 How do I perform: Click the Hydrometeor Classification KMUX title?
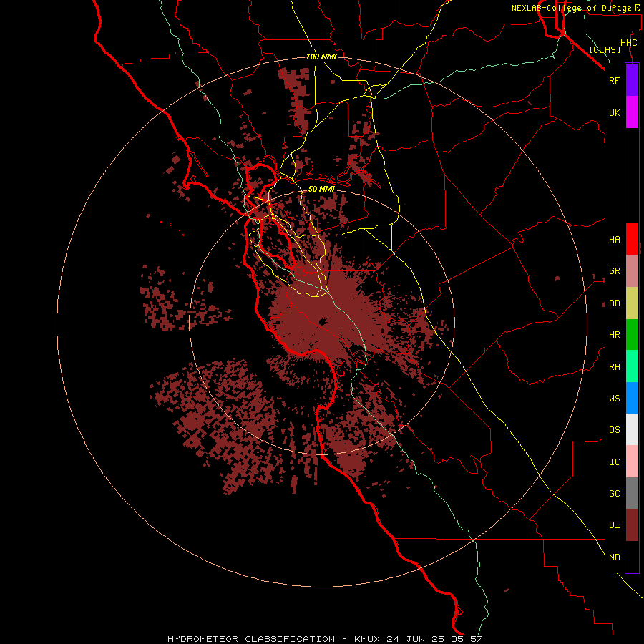325,639
